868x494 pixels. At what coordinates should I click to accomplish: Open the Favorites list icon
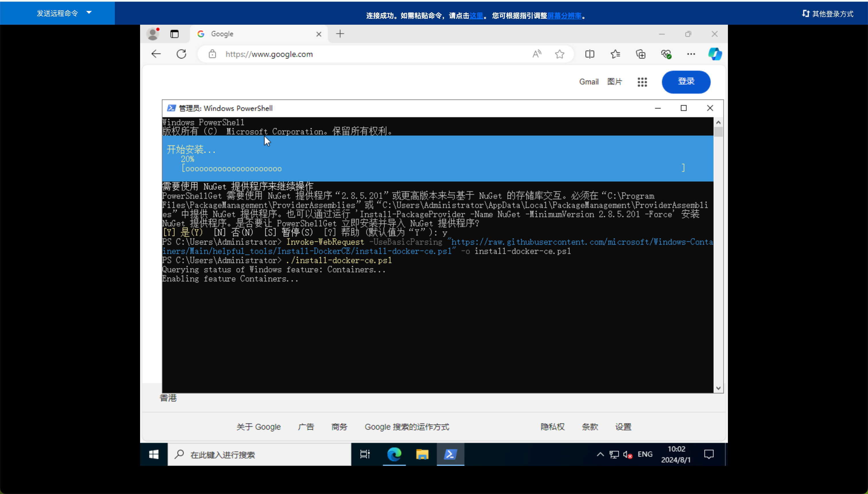click(x=615, y=54)
